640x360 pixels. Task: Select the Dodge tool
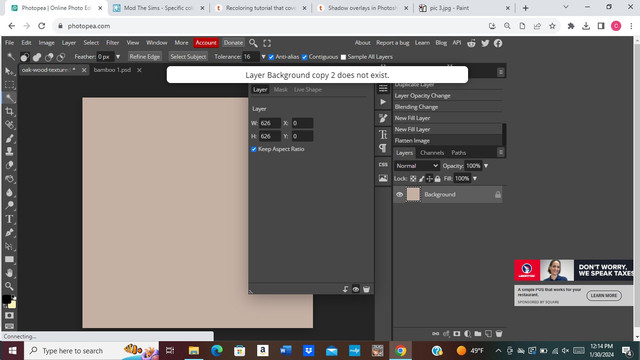pos(9,205)
